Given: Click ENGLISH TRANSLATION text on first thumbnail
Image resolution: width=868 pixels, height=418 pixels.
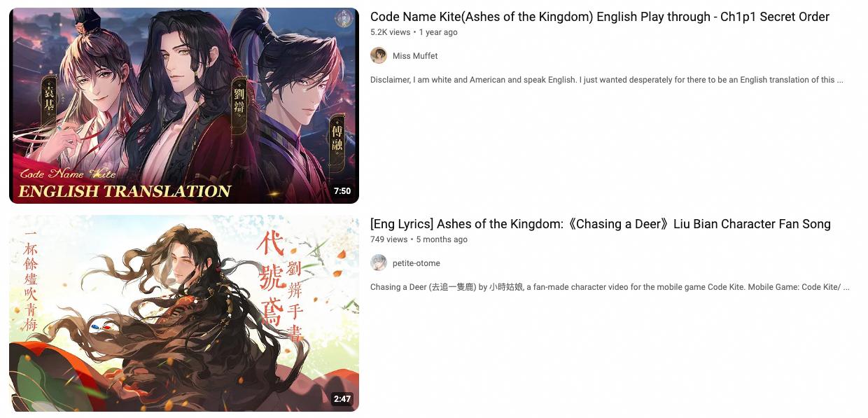Looking at the screenshot, I should click(125, 191).
